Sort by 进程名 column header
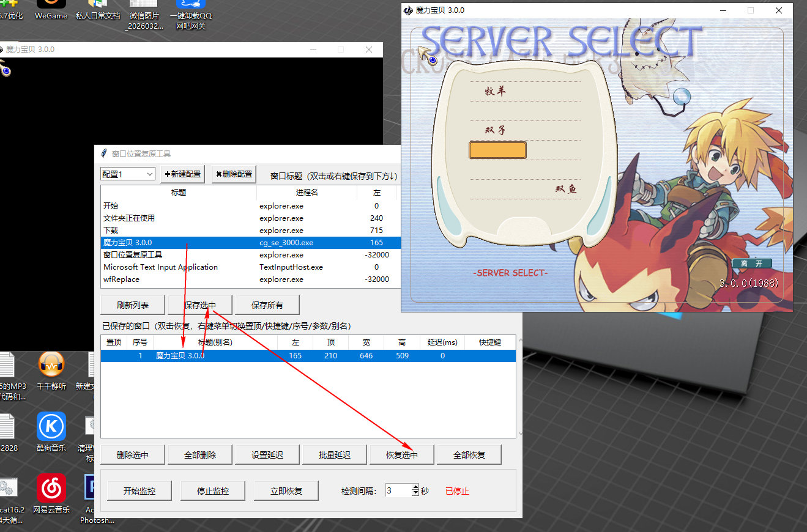Image resolution: width=807 pixels, height=532 pixels. (307, 193)
